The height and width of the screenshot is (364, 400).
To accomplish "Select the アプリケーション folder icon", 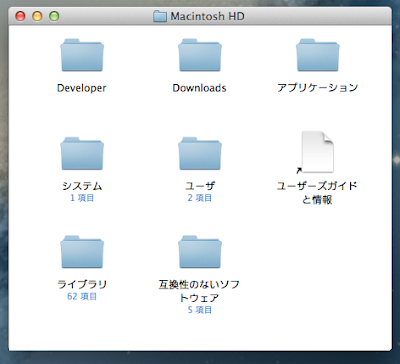I will tap(318, 55).
